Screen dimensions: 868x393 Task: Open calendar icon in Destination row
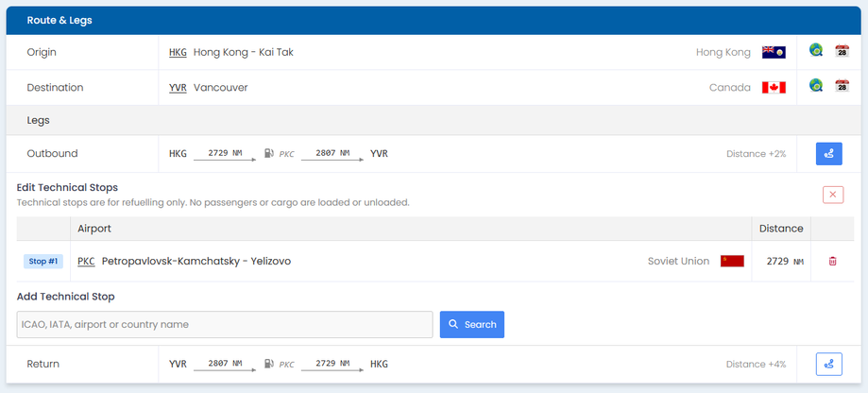842,86
